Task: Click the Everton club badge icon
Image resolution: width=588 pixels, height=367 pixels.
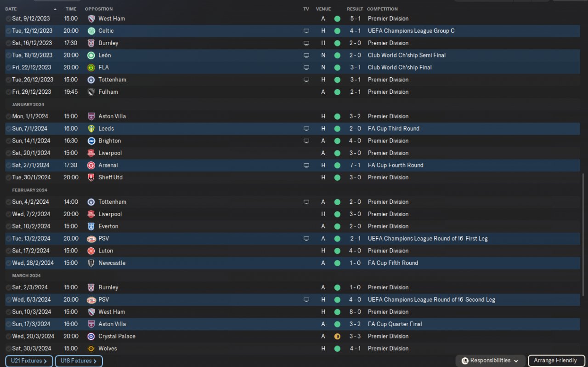Action: pyautogui.click(x=91, y=226)
